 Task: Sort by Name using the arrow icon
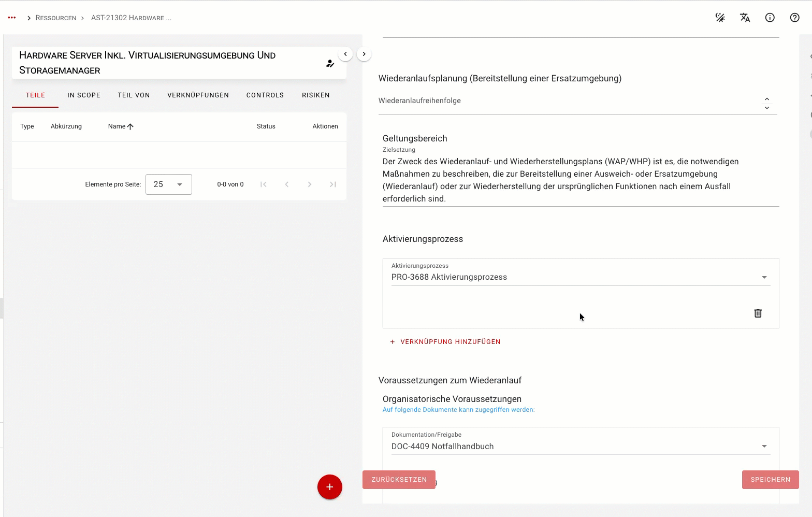pos(130,126)
